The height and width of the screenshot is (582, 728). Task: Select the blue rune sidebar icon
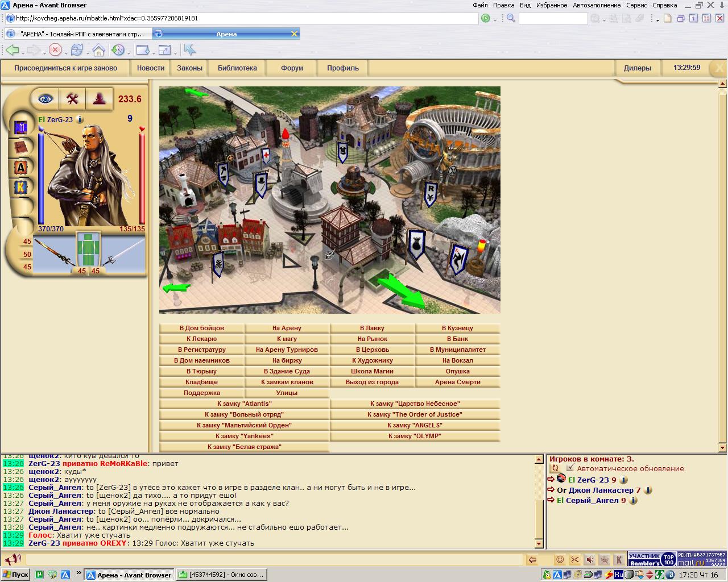pos(21,128)
